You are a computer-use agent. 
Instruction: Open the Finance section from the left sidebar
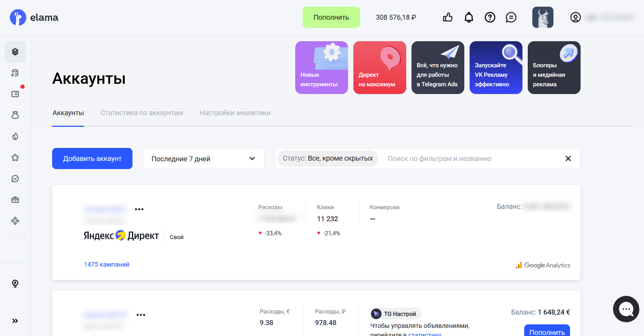15,73
